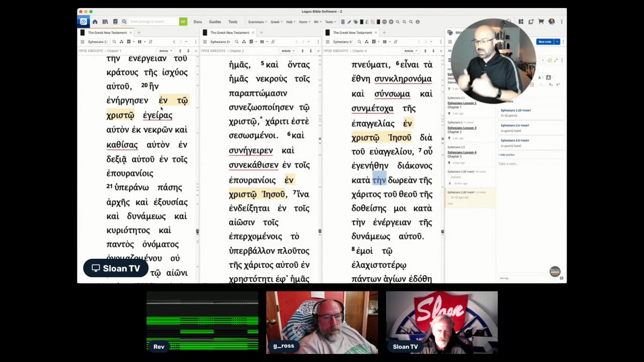Viewport: 644px width, 362px height.
Task: Open the Factbook checkmark icon
Action: point(115,22)
